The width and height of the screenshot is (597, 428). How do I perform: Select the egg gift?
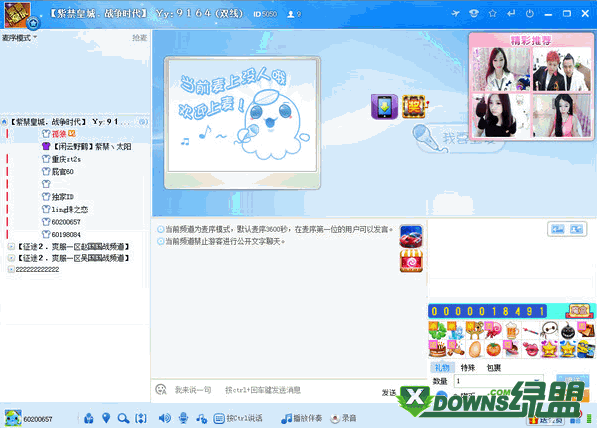click(x=474, y=349)
